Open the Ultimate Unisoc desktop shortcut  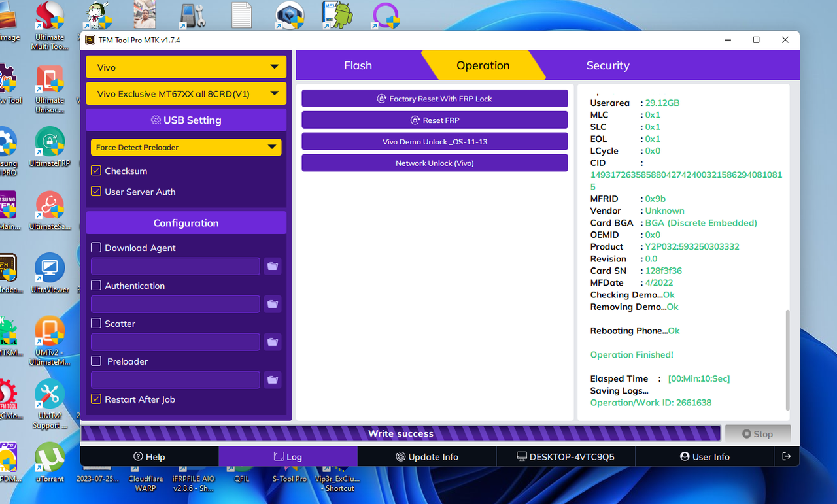[50, 90]
